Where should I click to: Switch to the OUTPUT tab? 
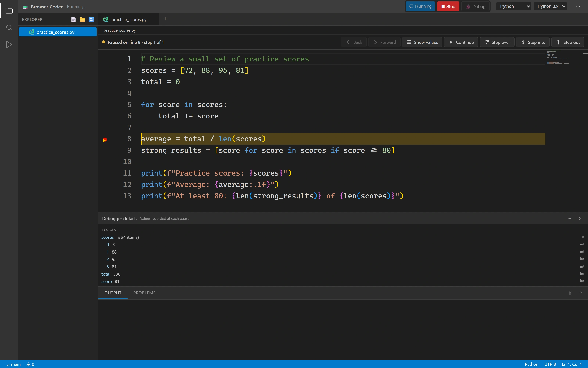[x=113, y=293]
